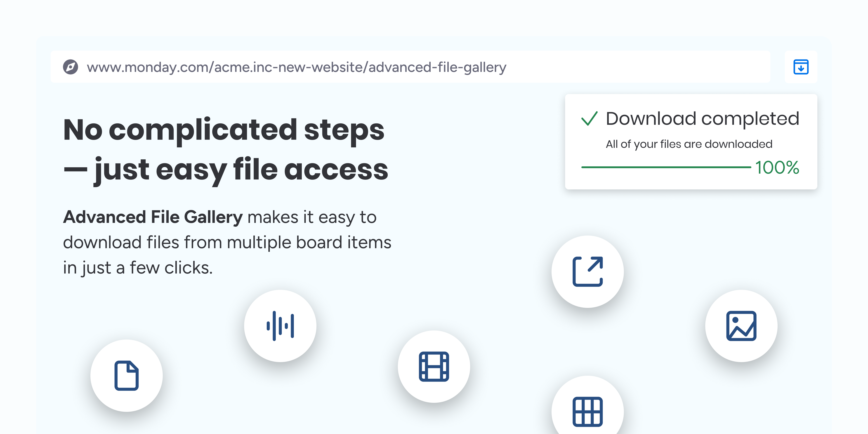Screen dimensions: 868x434
Task: Select the video film strip icon
Action: coord(434,366)
